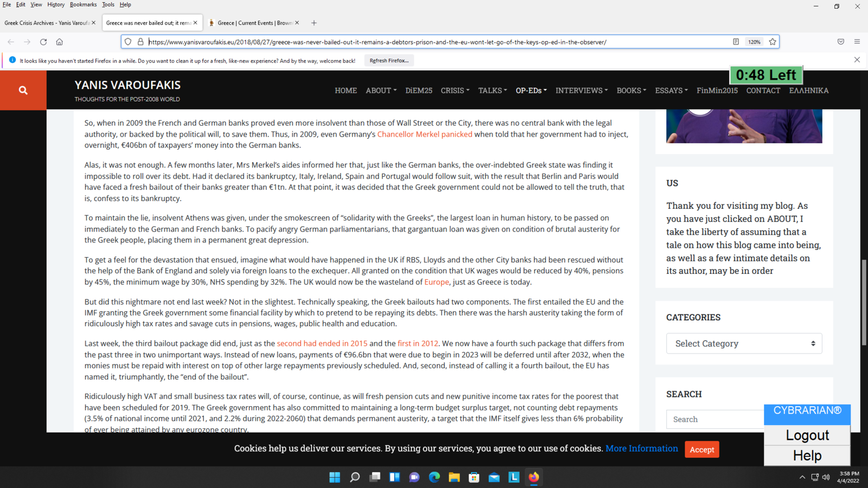Viewport: 868px width, 488px height.
Task: Open the File menu
Action: click(x=7, y=4)
